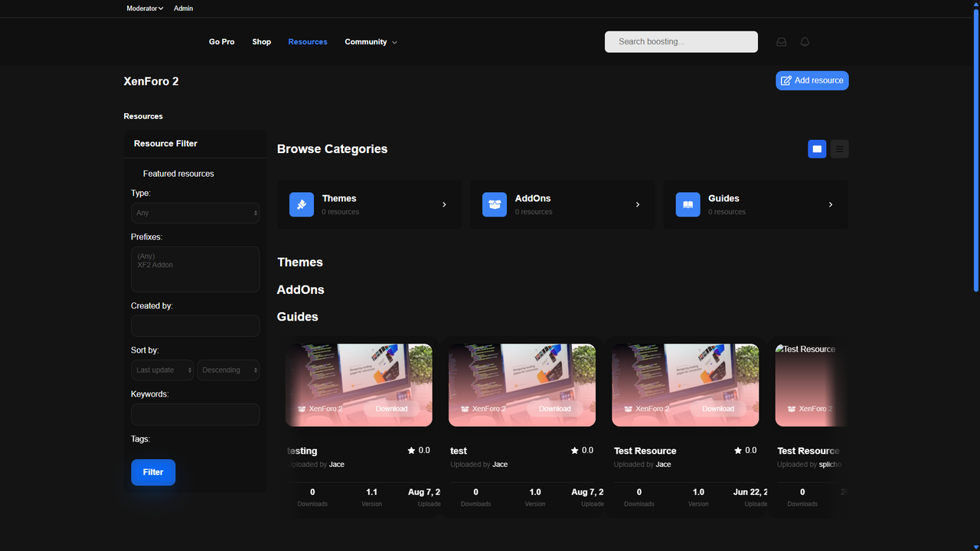The width and height of the screenshot is (980, 551).
Task: Open the Guides section heading
Action: (298, 317)
